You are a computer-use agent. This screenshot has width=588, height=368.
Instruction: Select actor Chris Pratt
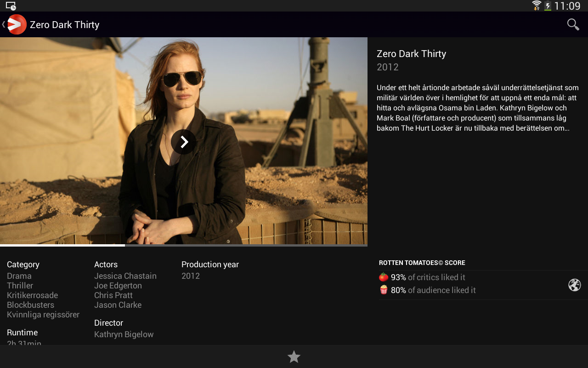point(113,295)
